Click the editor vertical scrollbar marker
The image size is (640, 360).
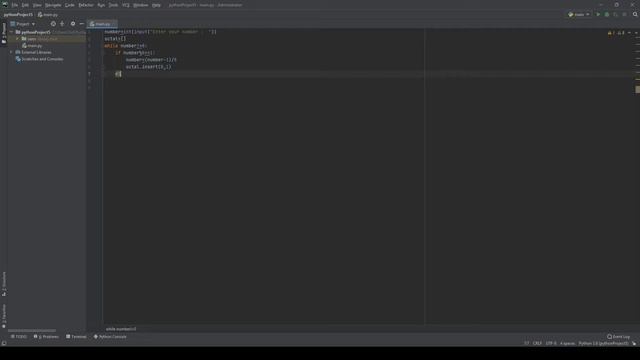(638, 89)
